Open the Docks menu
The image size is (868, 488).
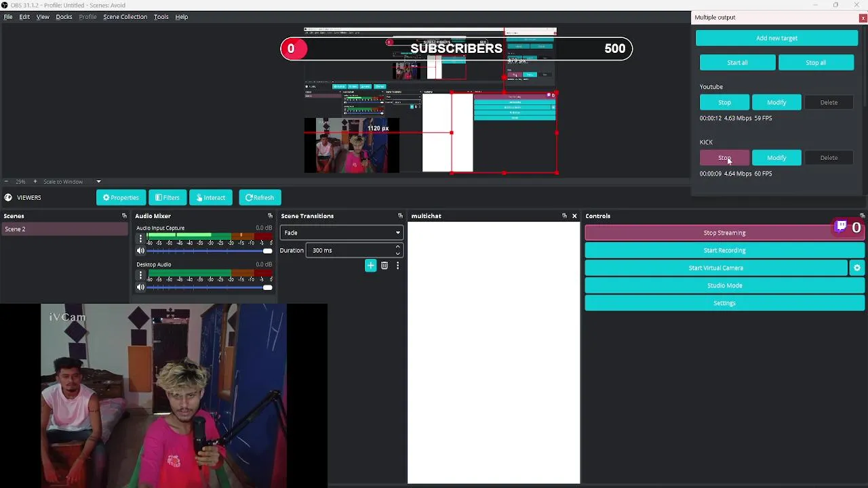click(x=64, y=17)
